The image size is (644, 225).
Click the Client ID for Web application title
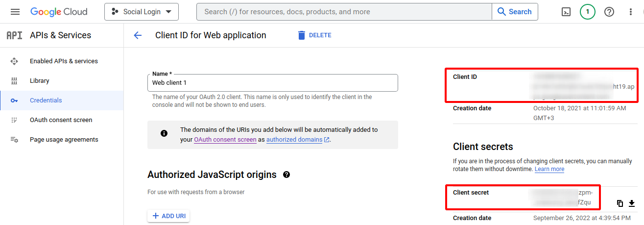pos(211,35)
